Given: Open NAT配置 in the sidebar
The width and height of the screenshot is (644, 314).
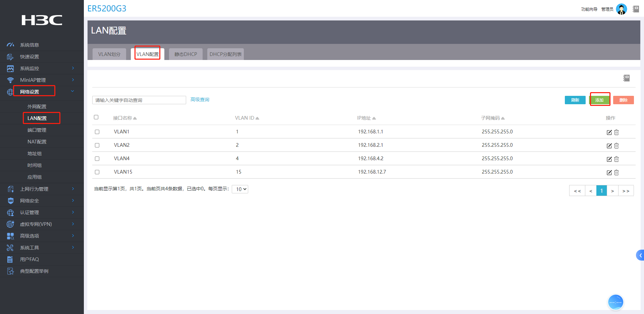Looking at the screenshot, I should point(37,142).
